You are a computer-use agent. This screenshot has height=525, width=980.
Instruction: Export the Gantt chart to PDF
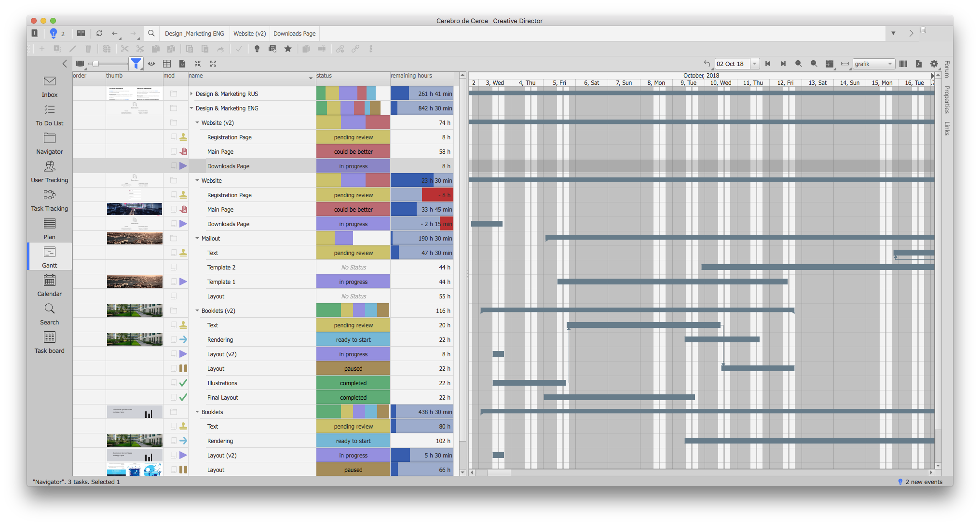(918, 64)
